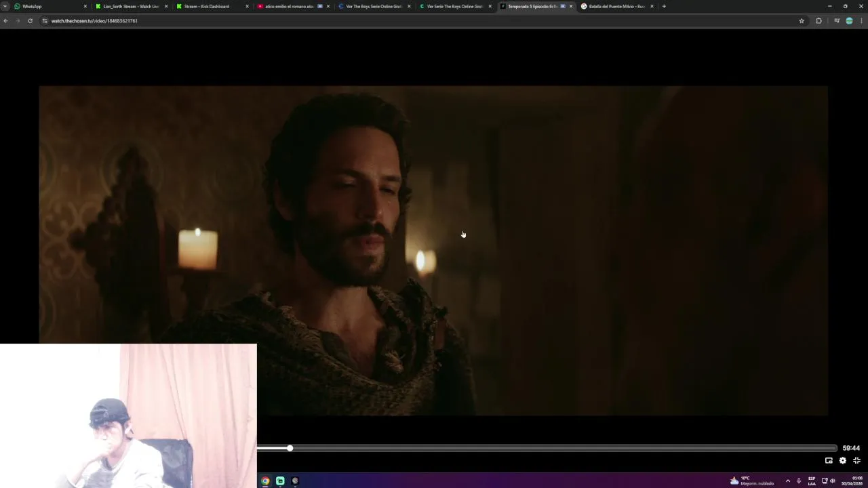Screen dimensions: 868x488
Task: Bookmark this page with the star icon
Action: (802, 21)
